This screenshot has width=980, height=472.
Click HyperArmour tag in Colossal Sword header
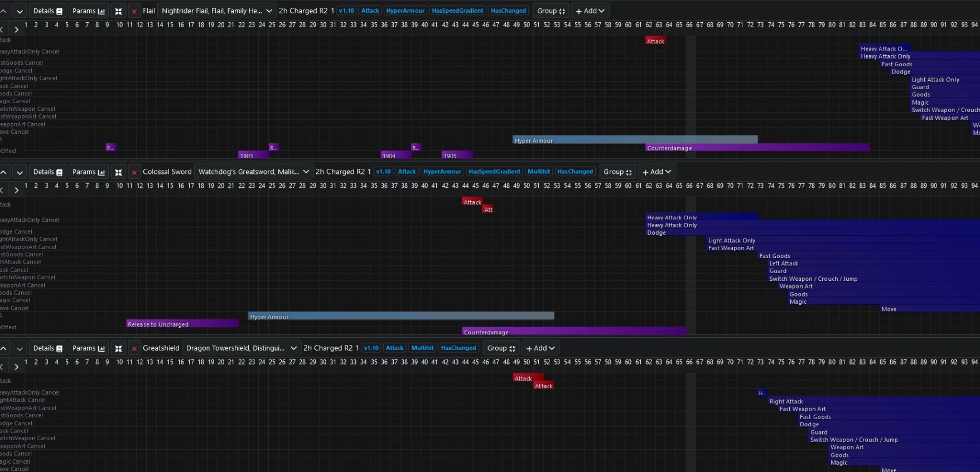[x=442, y=172]
